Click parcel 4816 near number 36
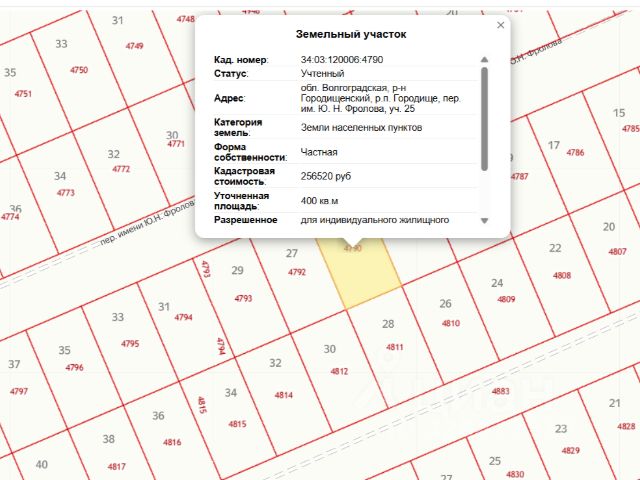This screenshot has height=480, width=640. pyautogui.click(x=172, y=442)
